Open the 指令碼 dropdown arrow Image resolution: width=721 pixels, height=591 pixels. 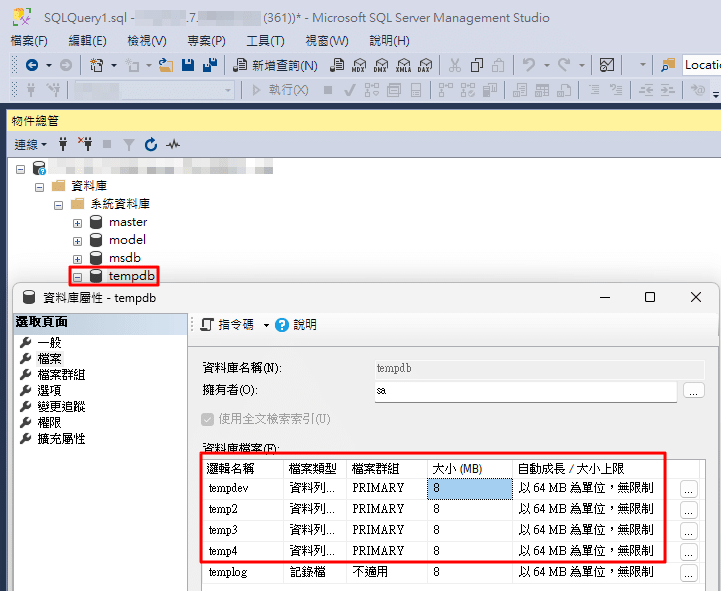tap(266, 325)
